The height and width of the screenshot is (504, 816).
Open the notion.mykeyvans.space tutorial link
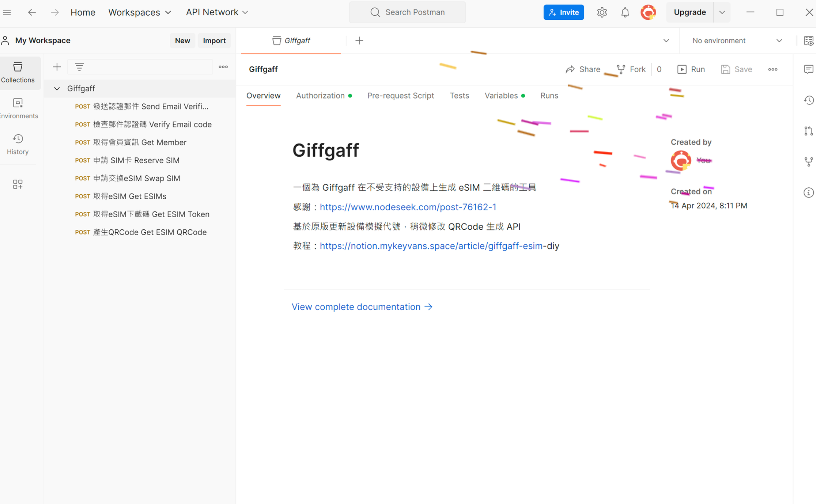(431, 246)
